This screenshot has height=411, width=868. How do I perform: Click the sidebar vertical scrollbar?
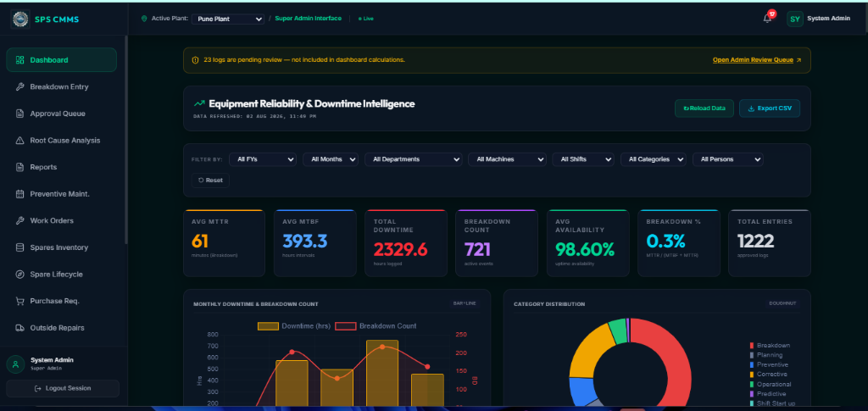click(x=126, y=139)
